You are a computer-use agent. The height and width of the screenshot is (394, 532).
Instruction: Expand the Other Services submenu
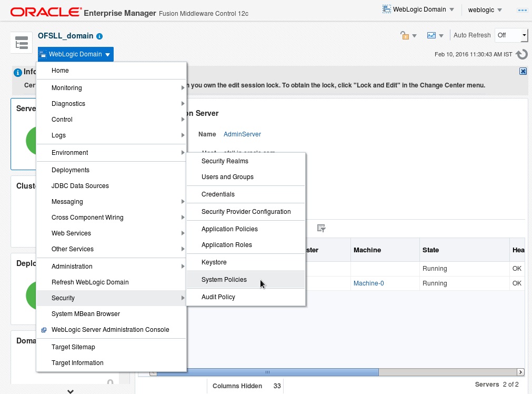pyautogui.click(x=111, y=249)
